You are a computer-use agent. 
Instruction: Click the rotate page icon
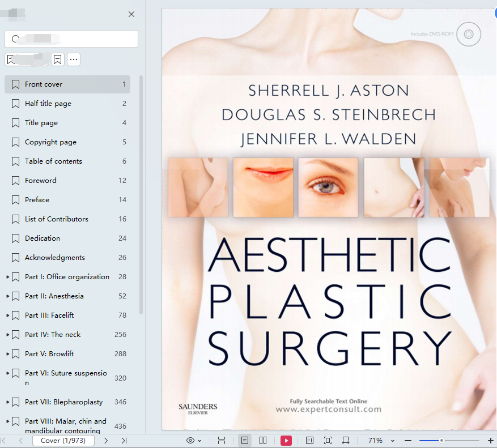pyautogui.click(x=346, y=441)
